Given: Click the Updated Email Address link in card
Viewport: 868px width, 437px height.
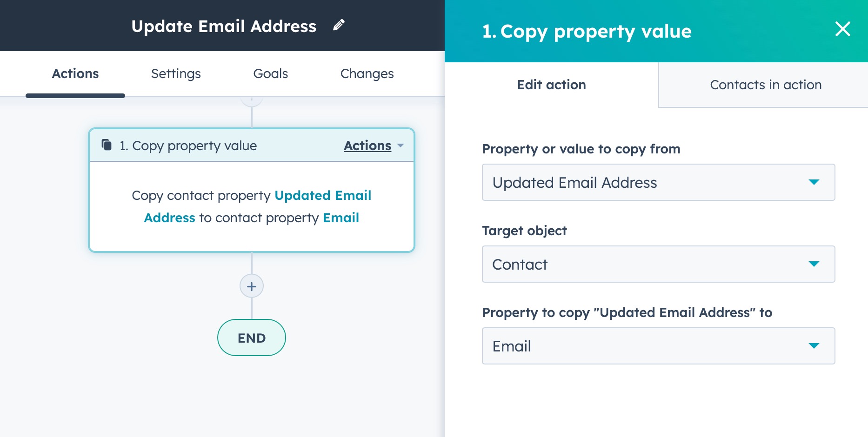Looking at the screenshot, I should point(323,196).
